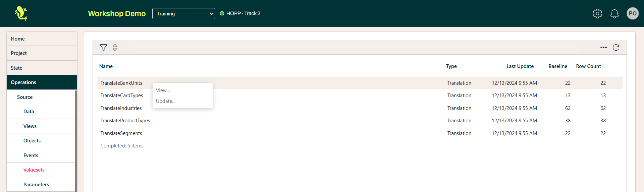This screenshot has height=192, width=644.
Task: Open the filter icon in the toolbar
Action: [103, 48]
